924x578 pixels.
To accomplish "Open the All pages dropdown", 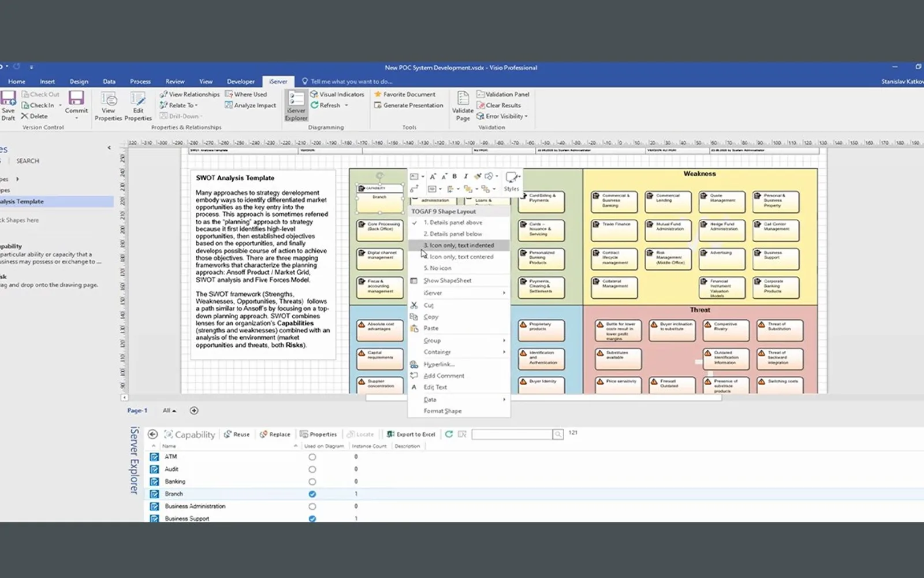I will click(x=169, y=410).
